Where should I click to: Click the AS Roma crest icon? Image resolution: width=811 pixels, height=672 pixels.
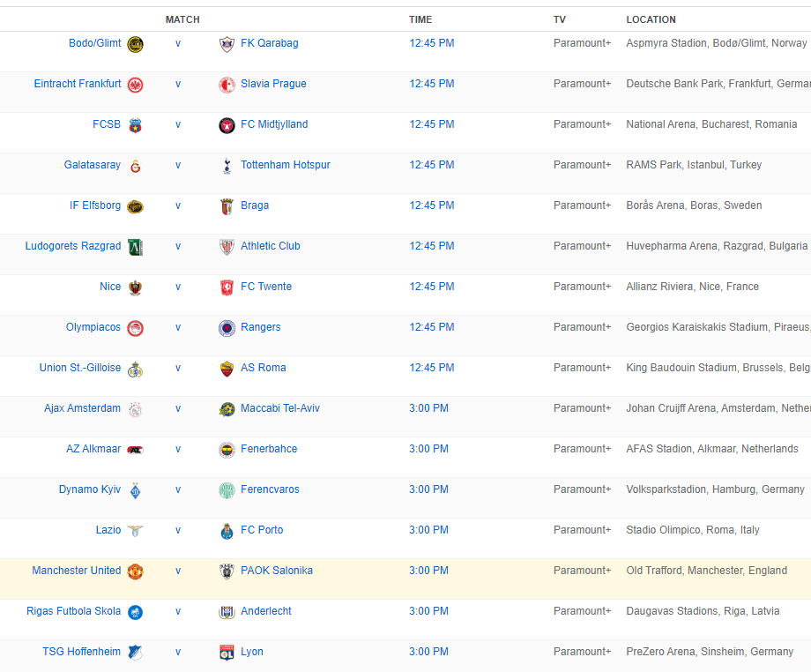227,369
